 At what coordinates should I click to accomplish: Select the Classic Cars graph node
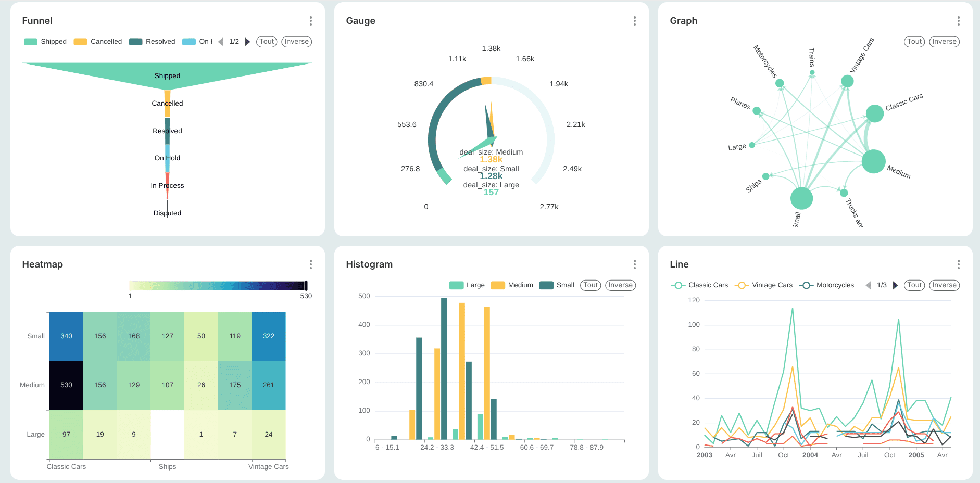pos(875,113)
